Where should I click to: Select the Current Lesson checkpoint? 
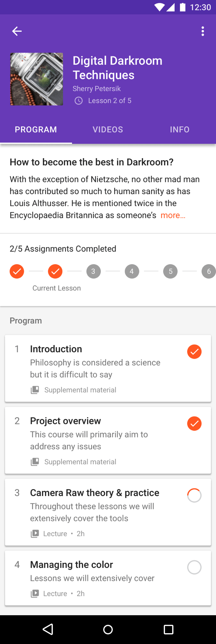[55, 271]
